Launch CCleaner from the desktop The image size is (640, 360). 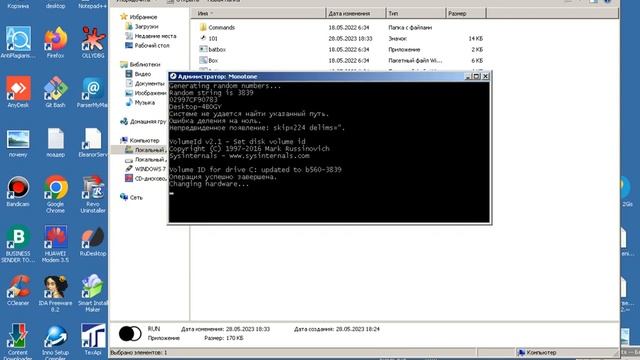point(18,290)
